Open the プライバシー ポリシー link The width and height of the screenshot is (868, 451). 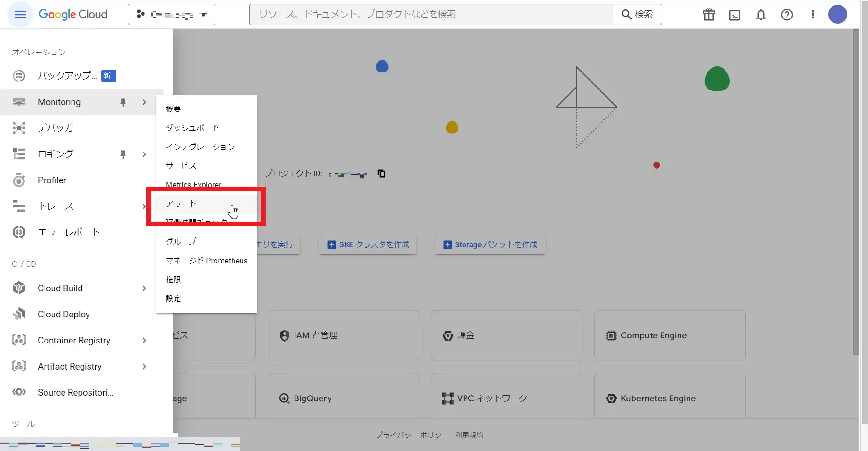(412, 435)
